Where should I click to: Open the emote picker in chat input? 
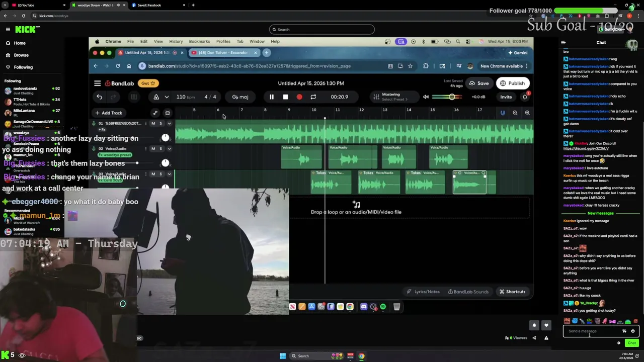click(633, 331)
